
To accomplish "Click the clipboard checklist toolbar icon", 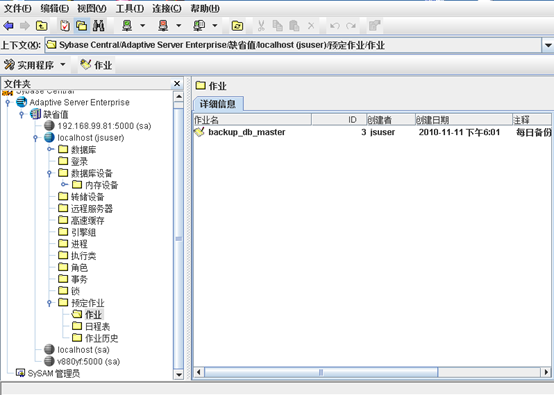I will point(65,26).
